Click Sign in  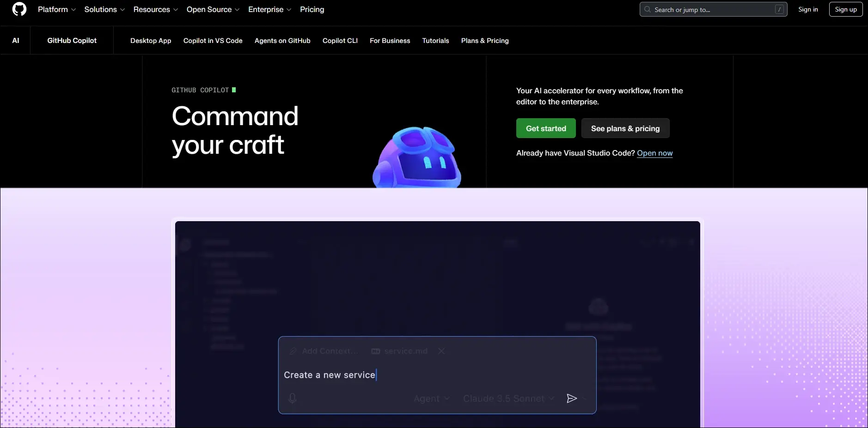click(808, 9)
